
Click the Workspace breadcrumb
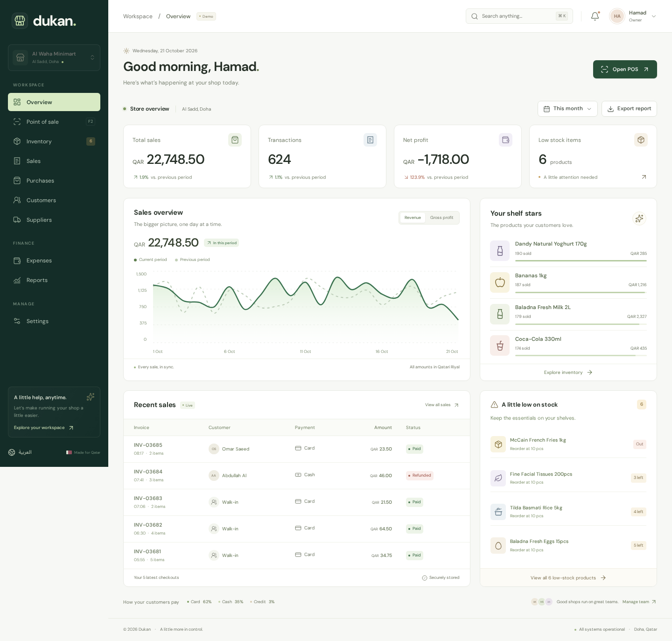(x=138, y=16)
